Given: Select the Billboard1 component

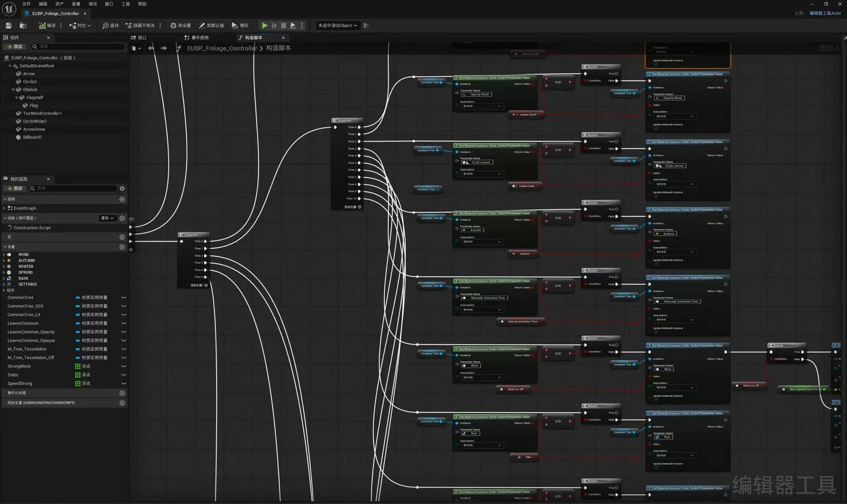Looking at the screenshot, I should click(32, 137).
